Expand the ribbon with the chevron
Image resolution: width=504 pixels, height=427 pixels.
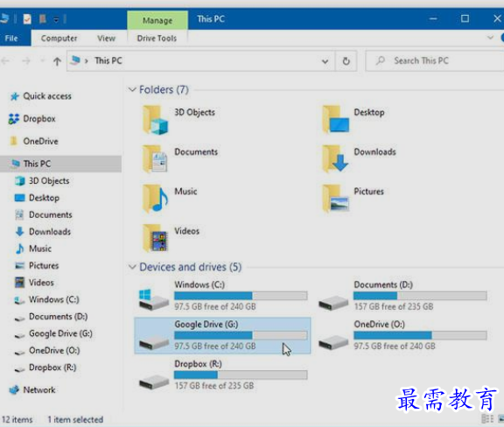490,38
